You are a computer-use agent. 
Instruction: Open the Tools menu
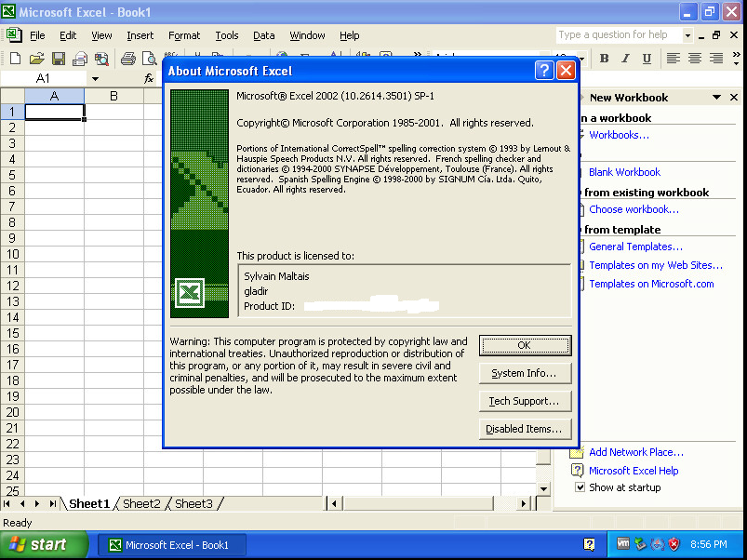coord(227,35)
